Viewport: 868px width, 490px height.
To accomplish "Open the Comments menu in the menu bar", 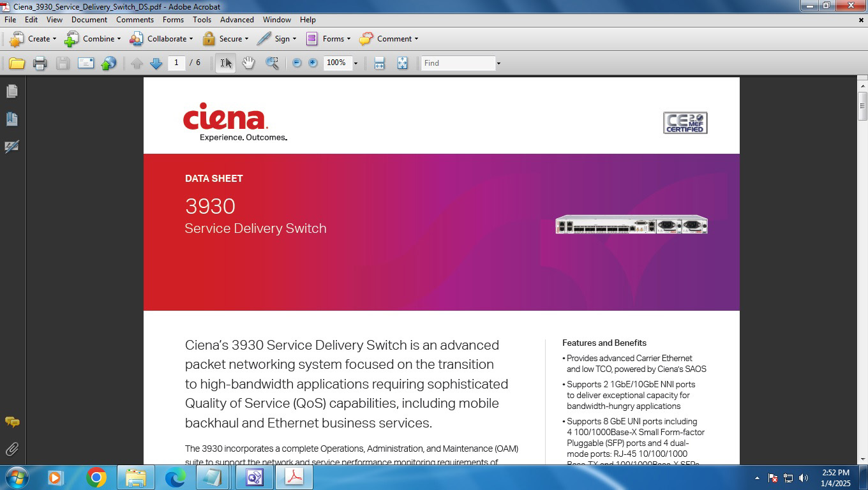I will pyautogui.click(x=135, y=20).
